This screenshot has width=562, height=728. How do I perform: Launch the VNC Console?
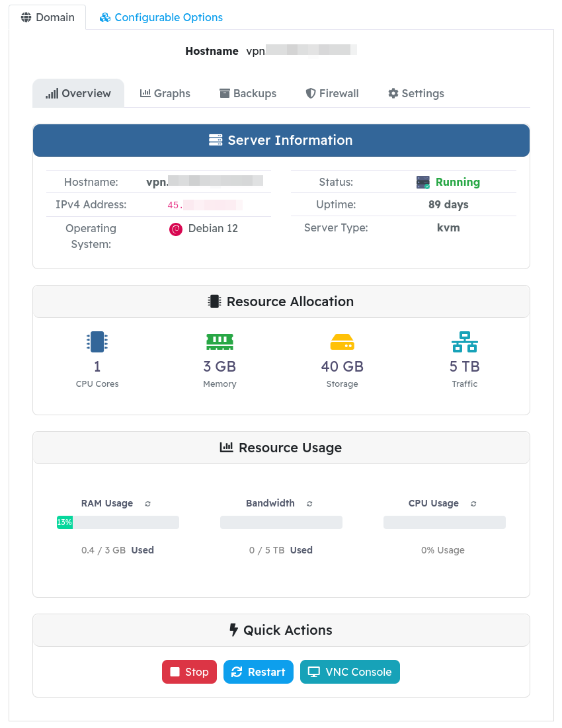point(350,672)
